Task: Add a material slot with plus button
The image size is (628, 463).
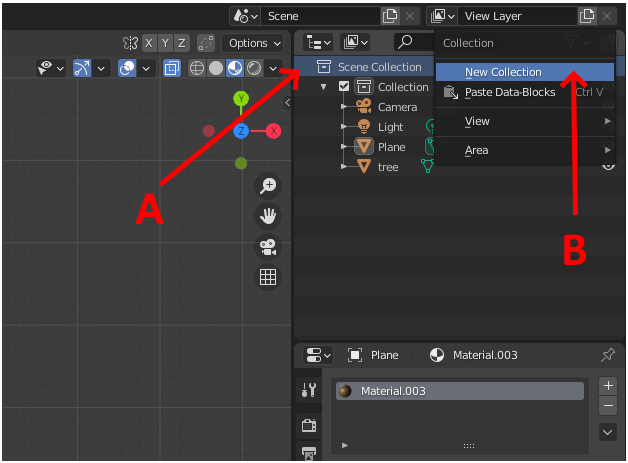Action: (x=608, y=385)
